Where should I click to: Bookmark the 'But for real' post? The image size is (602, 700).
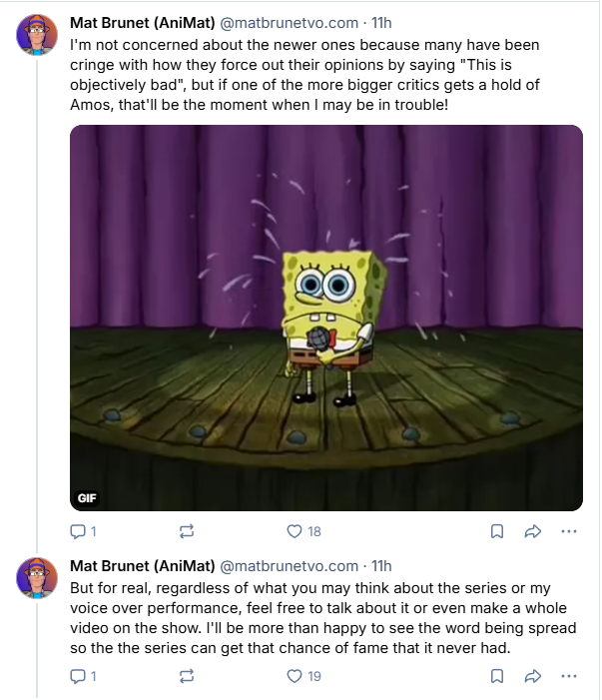(x=497, y=676)
